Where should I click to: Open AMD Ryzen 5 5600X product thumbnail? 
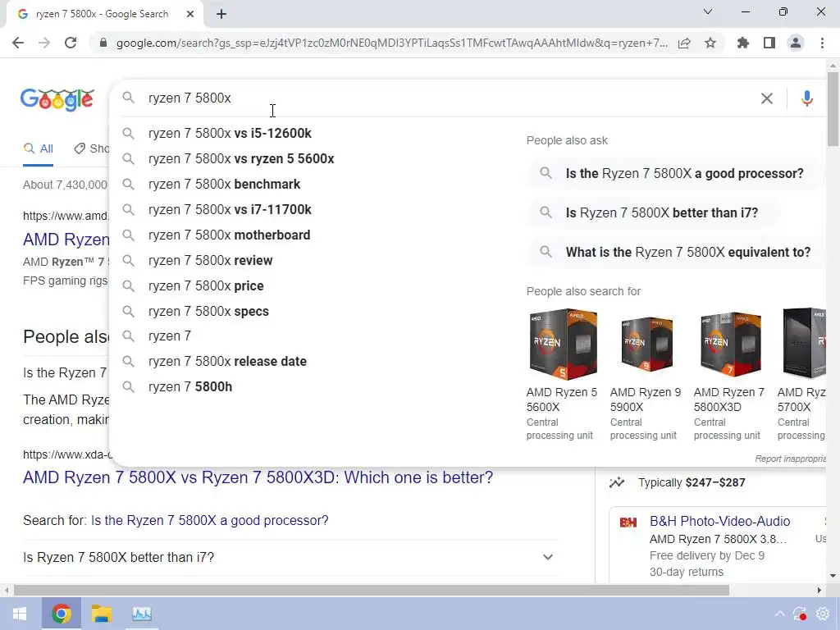pyautogui.click(x=563, y=344)
